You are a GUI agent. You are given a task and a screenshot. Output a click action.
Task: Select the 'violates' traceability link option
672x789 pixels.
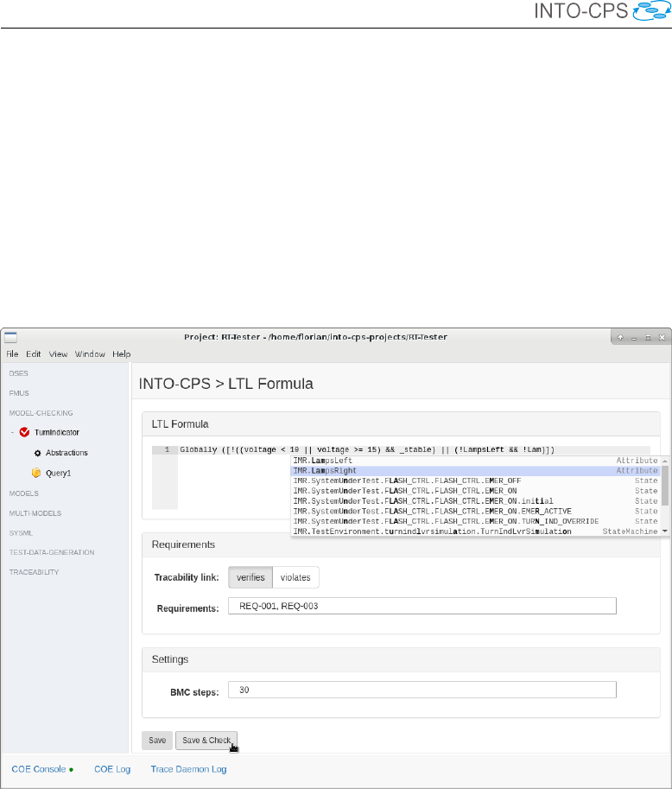point(295,577)
